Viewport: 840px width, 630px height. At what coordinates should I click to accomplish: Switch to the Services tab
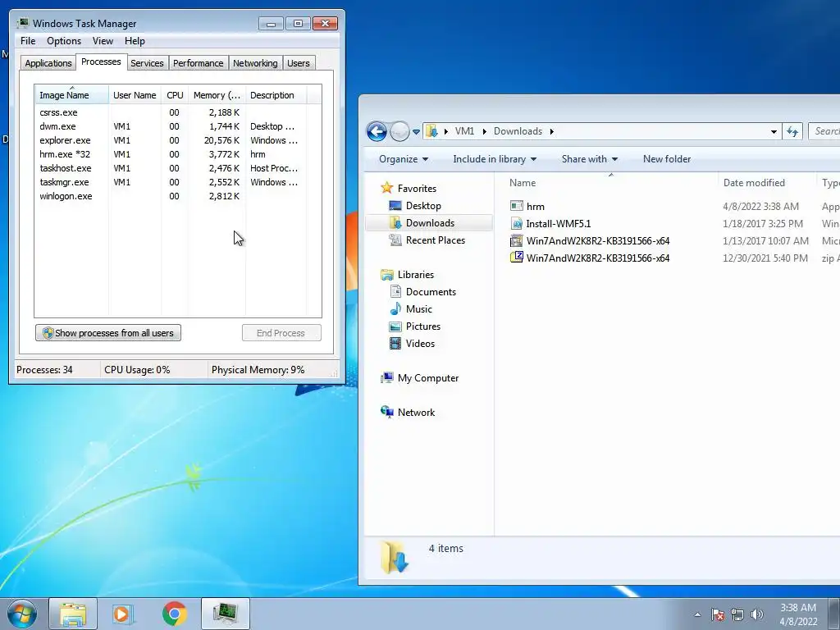147,63
